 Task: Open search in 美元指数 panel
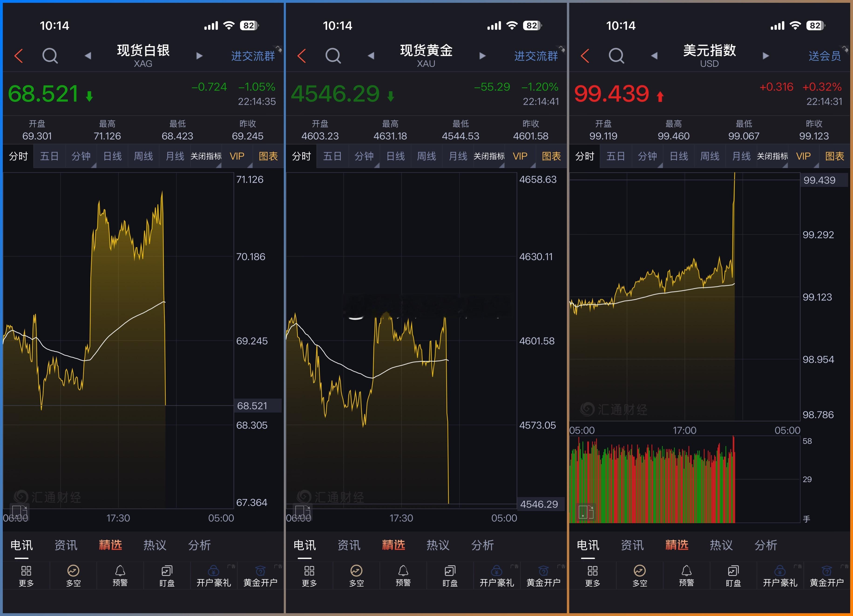tap(616, 56)
